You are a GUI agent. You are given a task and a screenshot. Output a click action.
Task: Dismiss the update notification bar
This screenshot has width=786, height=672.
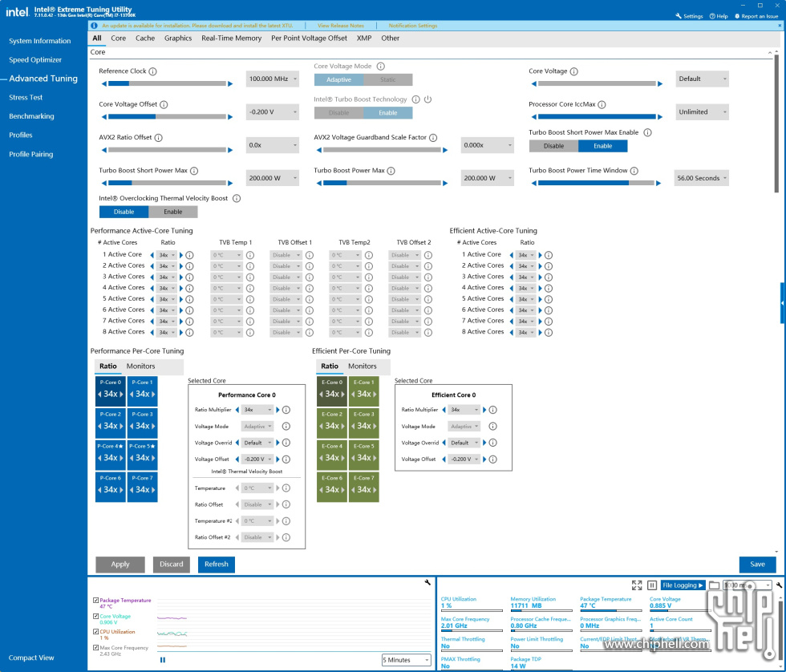pyautogui.click(x=780, y=26)
